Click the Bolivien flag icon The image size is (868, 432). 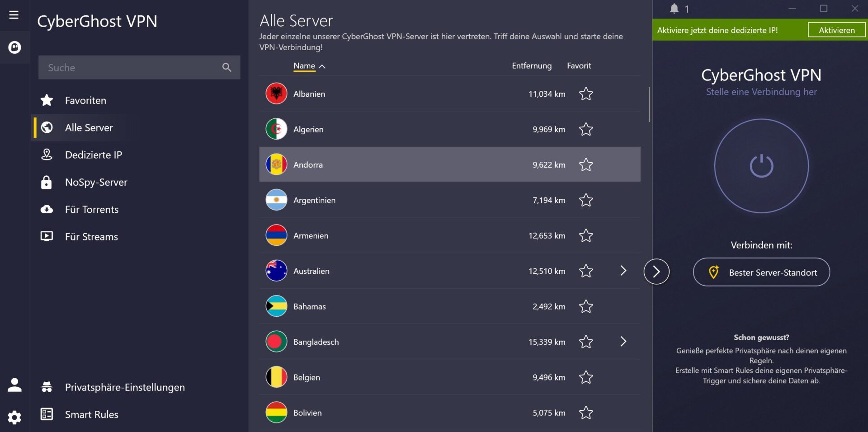(x=276, y=413)
